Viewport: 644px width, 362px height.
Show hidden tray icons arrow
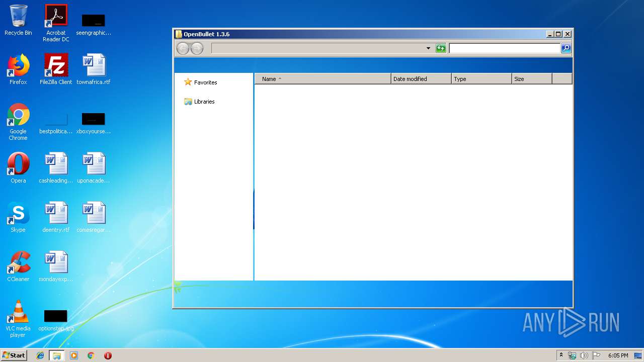coord(561,355)
